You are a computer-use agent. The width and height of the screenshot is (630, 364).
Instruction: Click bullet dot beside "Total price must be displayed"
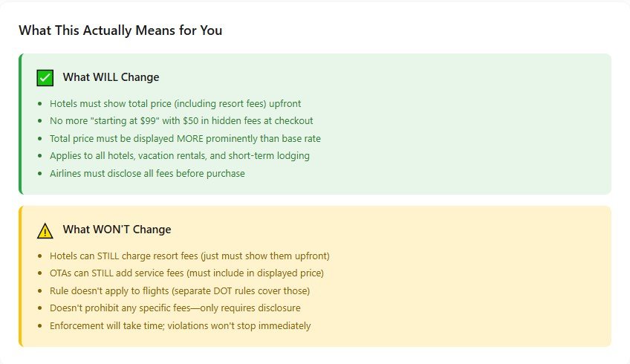[39, 139]
